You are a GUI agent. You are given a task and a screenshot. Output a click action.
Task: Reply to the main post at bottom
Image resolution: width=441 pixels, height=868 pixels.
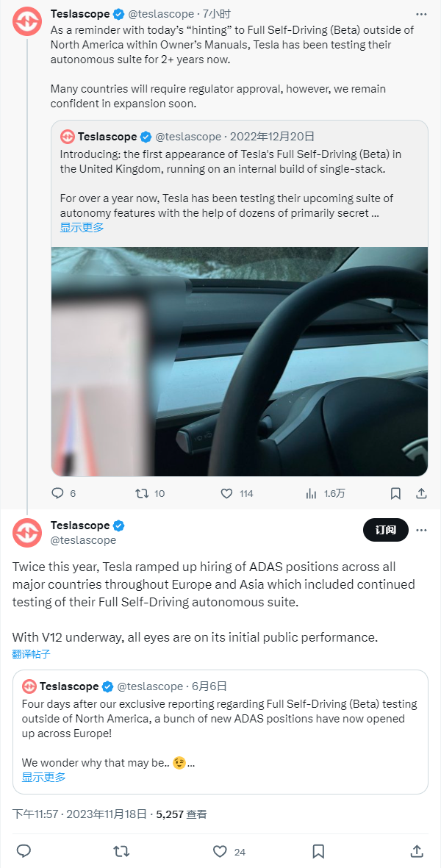(24, 851)
